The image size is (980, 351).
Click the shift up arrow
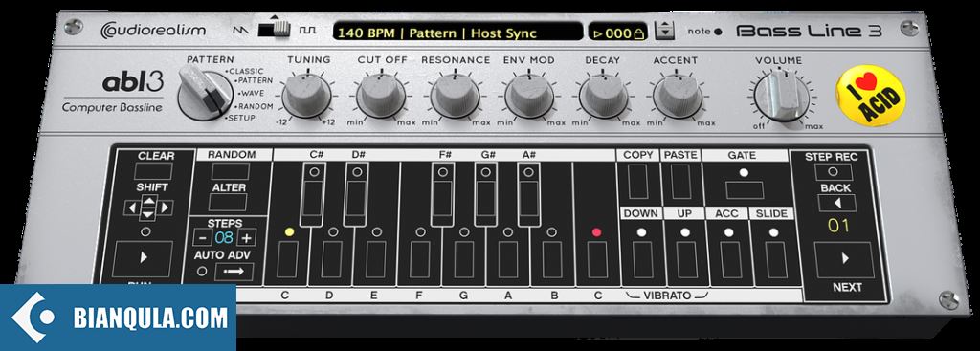[x=147, y=201]
